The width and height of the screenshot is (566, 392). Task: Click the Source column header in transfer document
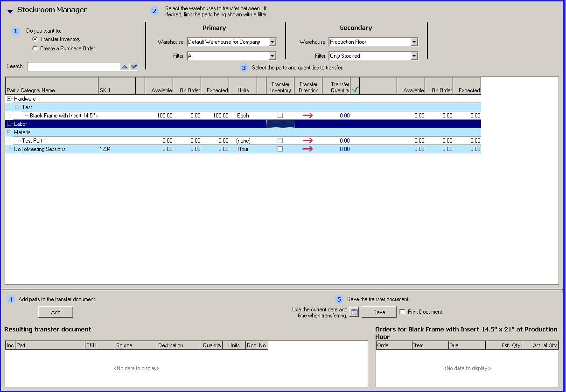(136, 345)
